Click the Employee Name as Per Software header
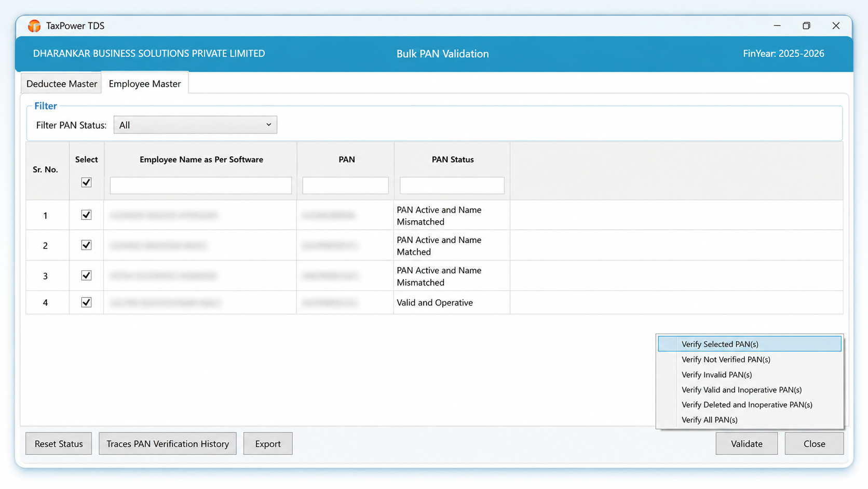The image size is (868, 489). 201,160
